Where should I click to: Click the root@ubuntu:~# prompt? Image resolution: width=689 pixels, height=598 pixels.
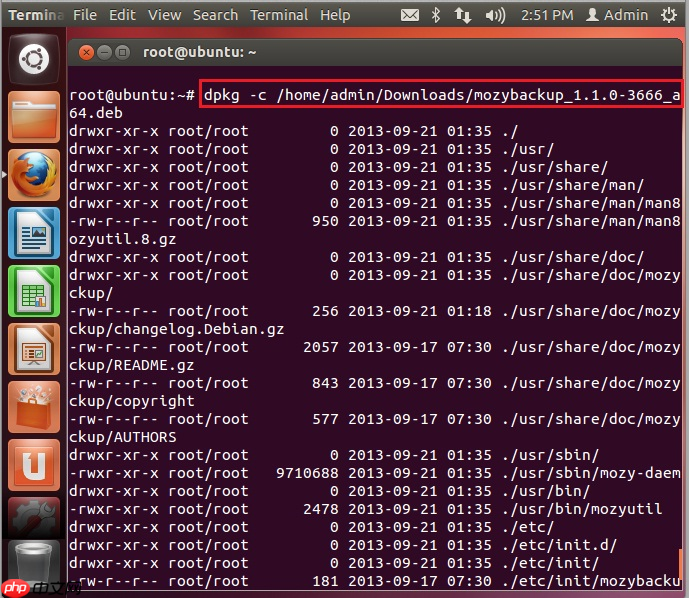[132, 95]
